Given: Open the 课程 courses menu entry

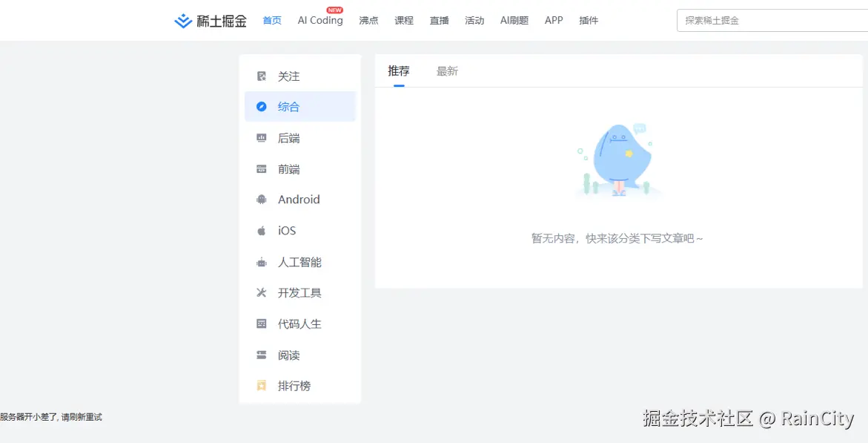Looking at the screenshot, I should [x=404, y=20].
